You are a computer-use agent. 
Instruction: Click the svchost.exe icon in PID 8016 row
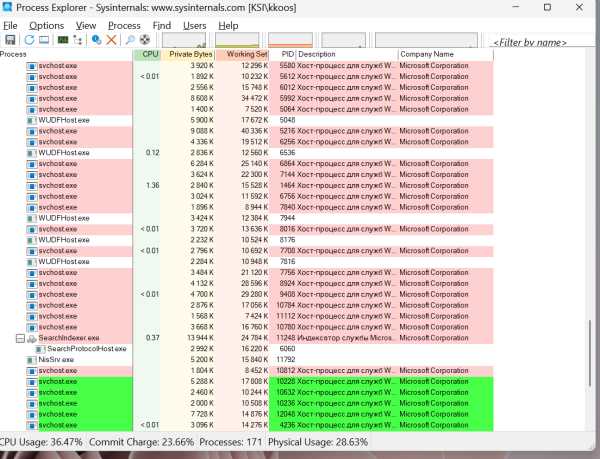[32, 230]
